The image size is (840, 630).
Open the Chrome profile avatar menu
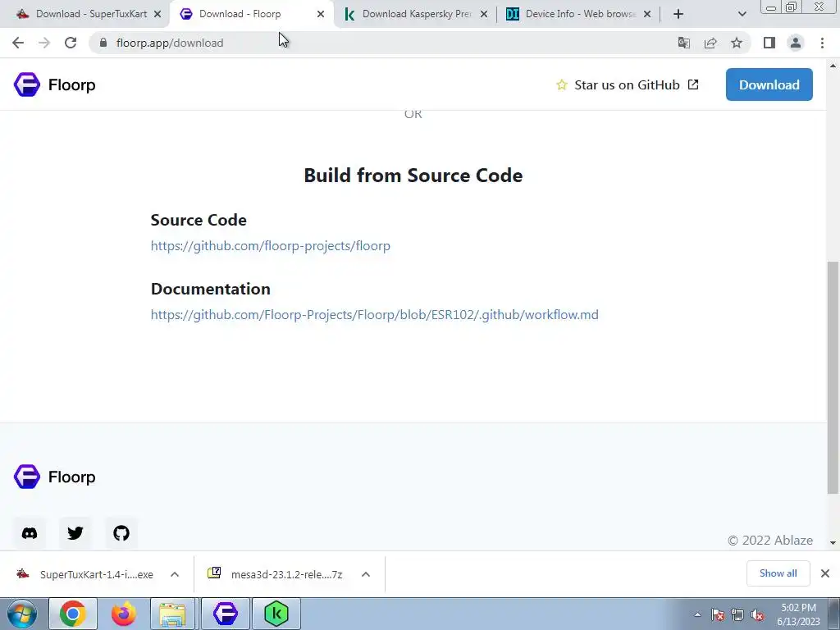coord(796,43)
